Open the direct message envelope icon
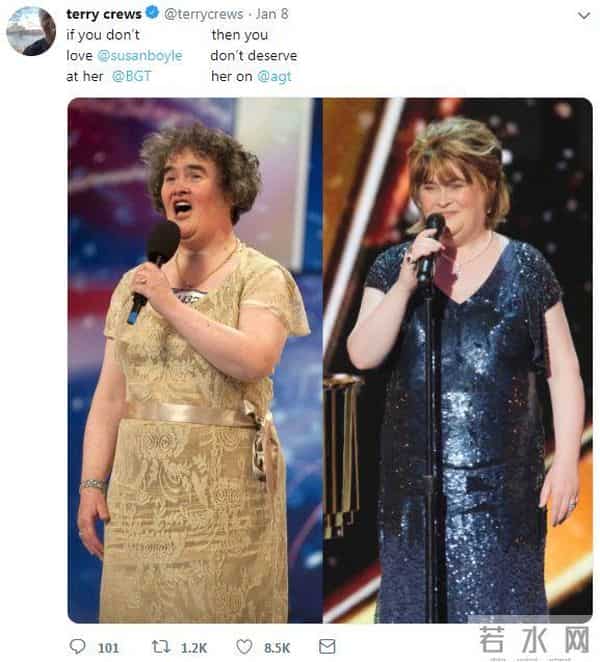Viewport: 600px width, 662px height. click(327, 646)
